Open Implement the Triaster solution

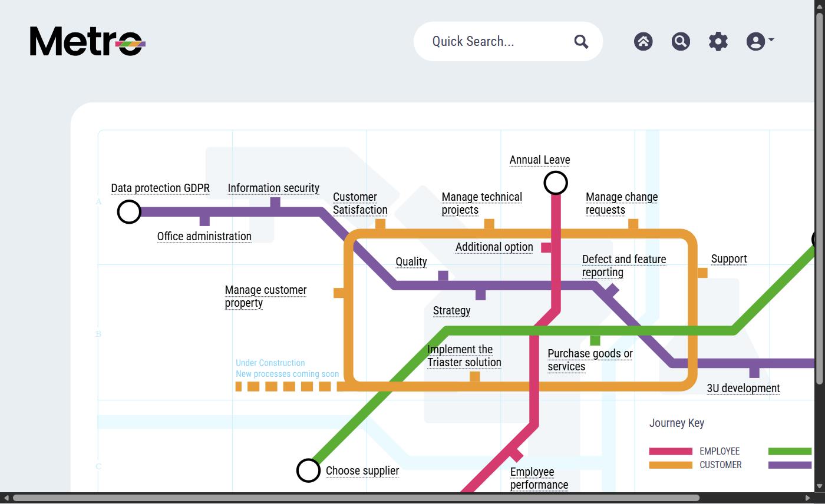pos(464,356)
